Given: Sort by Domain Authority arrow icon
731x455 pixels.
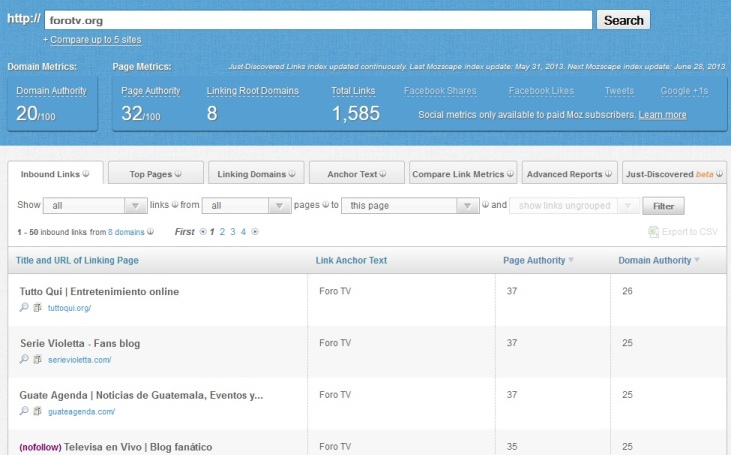Looking at the screenshot, I should pyautogui.click(x=697, y=260).
